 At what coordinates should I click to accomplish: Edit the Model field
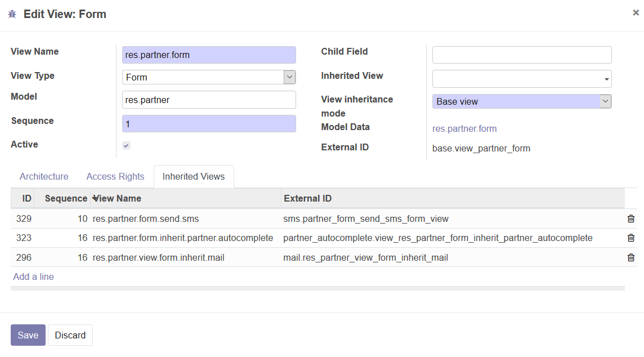(x=209, y=100)
